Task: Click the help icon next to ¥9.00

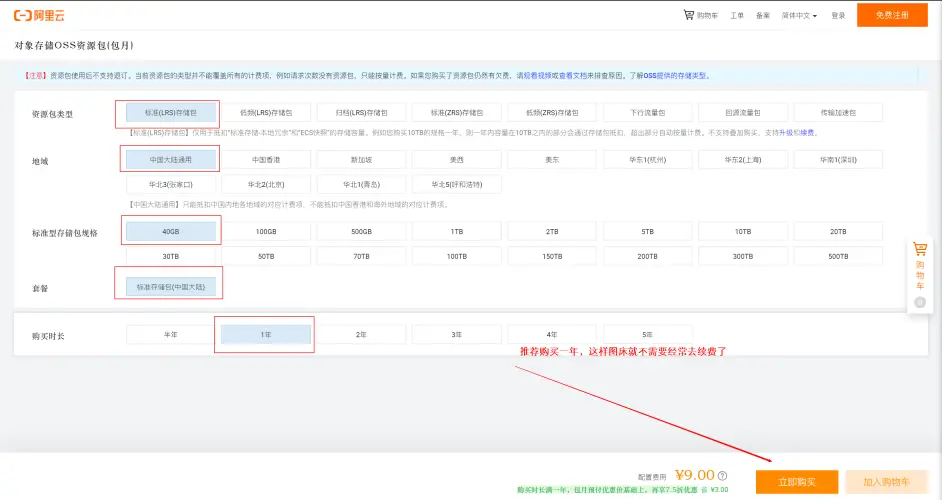Action: click(723, 475)
